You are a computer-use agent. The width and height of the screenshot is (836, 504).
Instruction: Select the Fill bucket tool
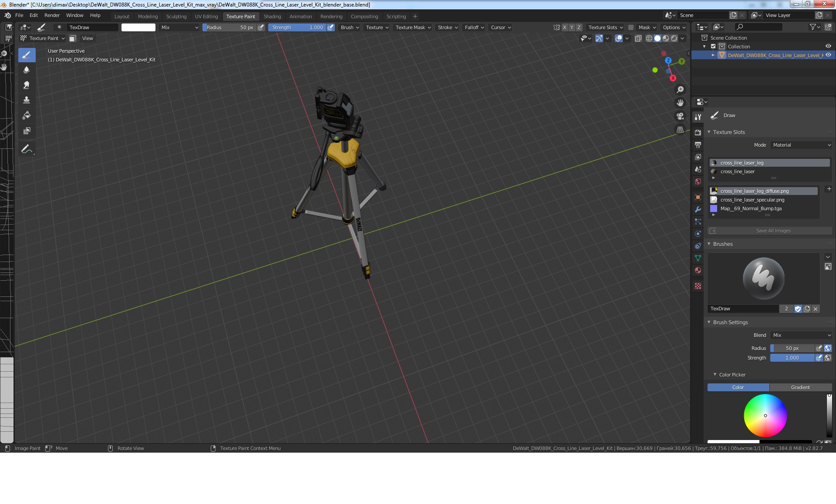[x=27, y=115]
